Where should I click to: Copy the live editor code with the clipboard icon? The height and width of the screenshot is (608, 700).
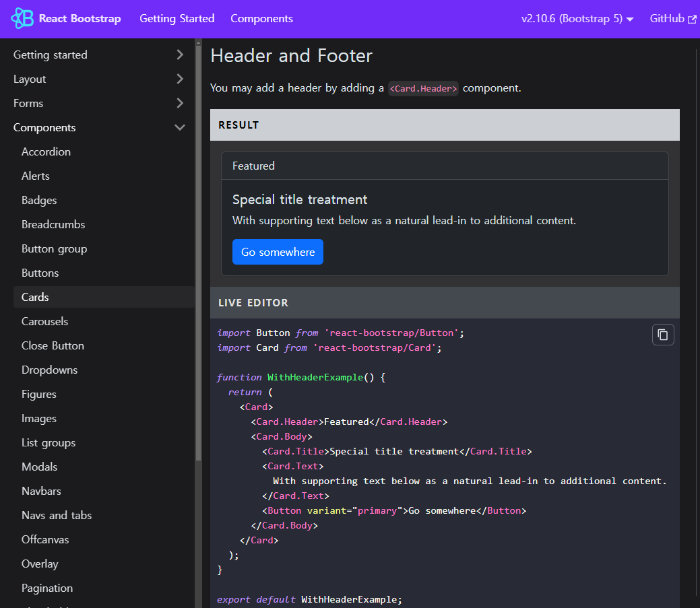tap(663, 335)
